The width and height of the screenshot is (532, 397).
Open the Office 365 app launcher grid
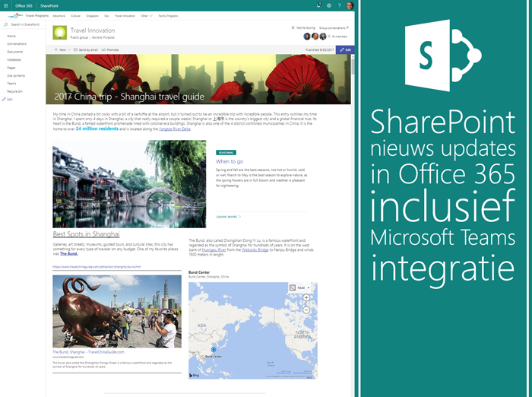[6, 5]
